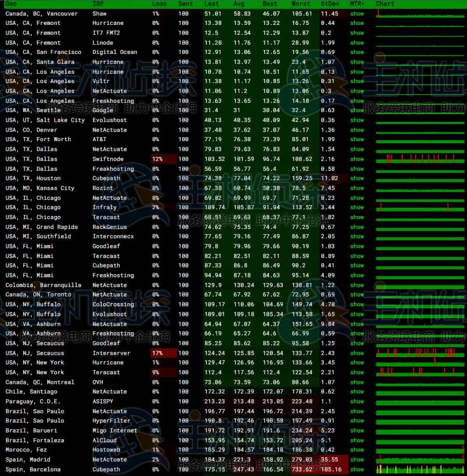Sort by the Avg column header
Image resolution: width=467 pixels, height=476 pixels.
click(x=239, y=4)
